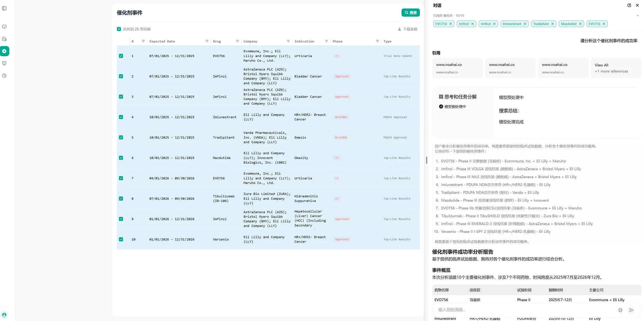Remove the Mazdutide tag
Screen dimensions: 644x321
pyautogui.click(x=580, y=24)
